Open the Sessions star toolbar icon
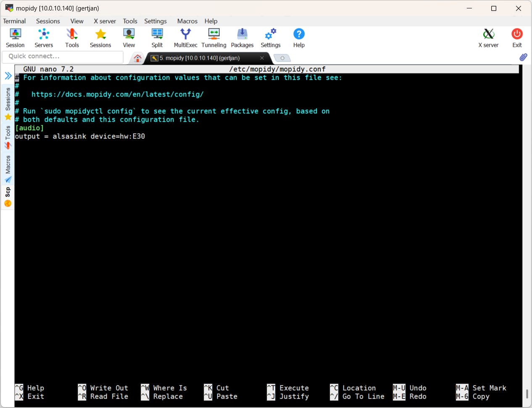Image resolution: width=532 pixels, height=408 pixels. [100, 38]
